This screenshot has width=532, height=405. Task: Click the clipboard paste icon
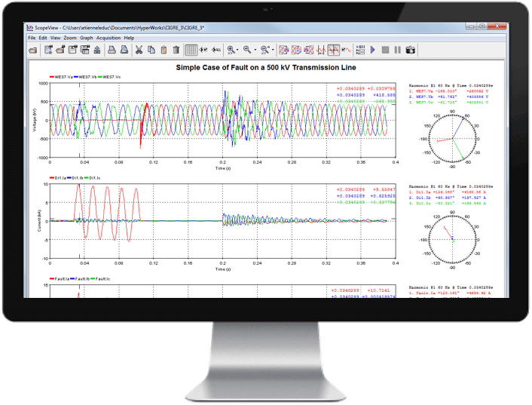[164, 51]
